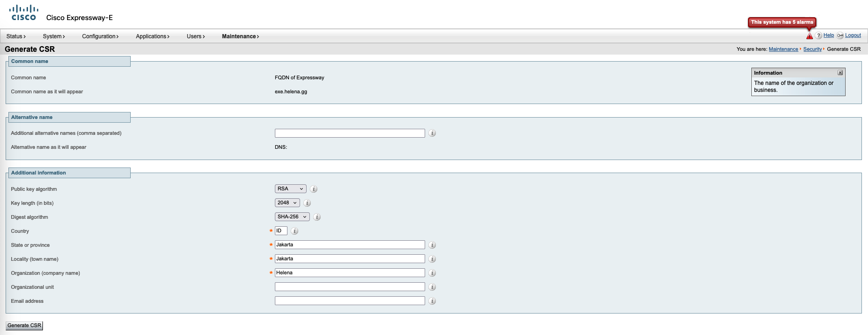Follow the Security breadcrumb link
The image size is (868, 335).
point(812,49)
